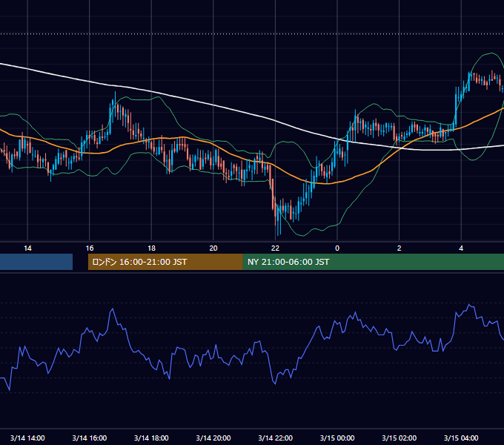Click the 3/14 18:00 time label
Screen dimensions: 504x445
(151, 438)
